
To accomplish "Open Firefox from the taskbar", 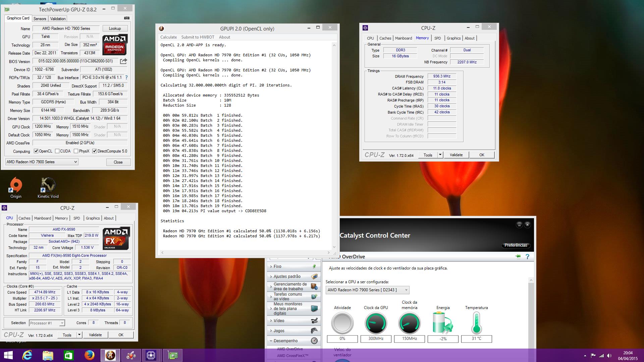I will click(89, 355).
